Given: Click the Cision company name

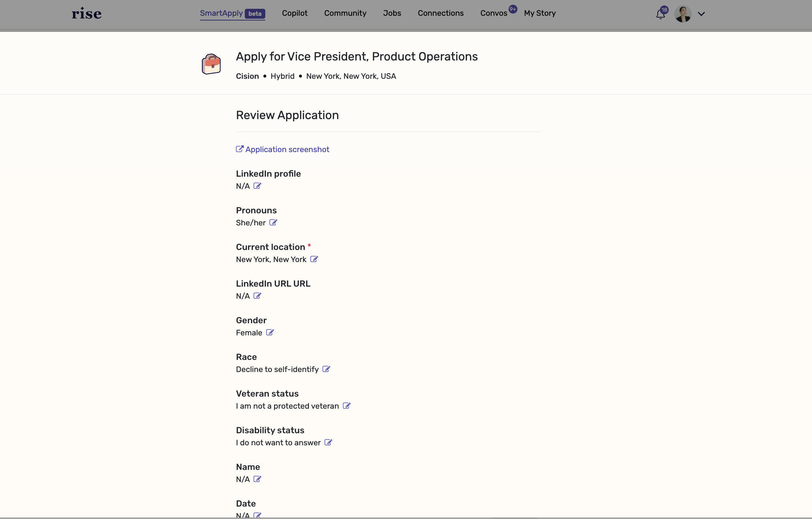Looking at the screenshot, I should coord(247,76).
